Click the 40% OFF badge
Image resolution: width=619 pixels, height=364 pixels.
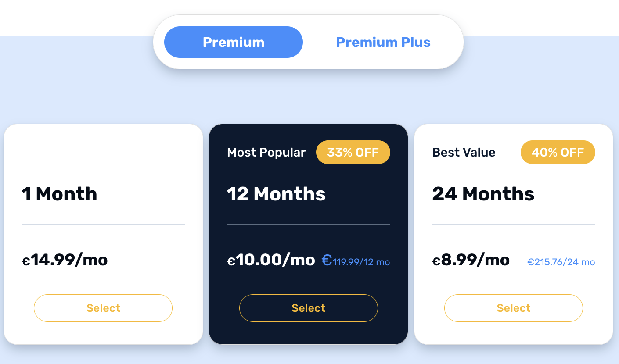pos(558,152)
